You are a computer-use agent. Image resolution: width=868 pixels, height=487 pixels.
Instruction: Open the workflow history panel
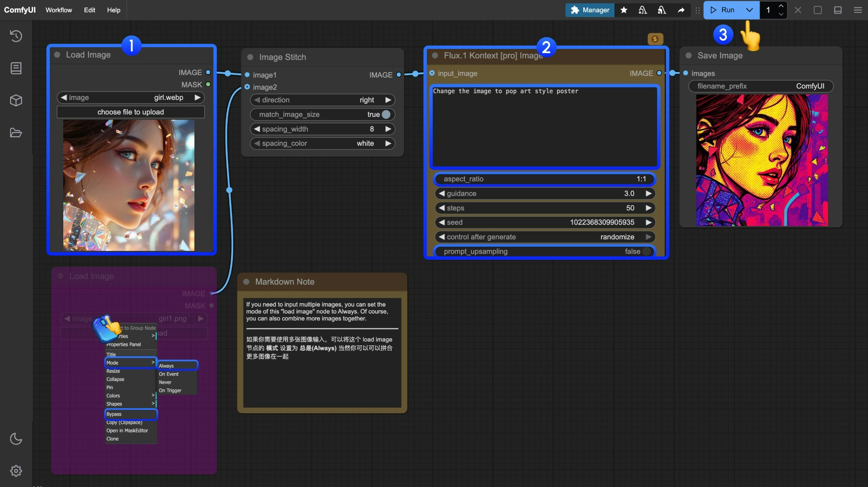point(16,36)
